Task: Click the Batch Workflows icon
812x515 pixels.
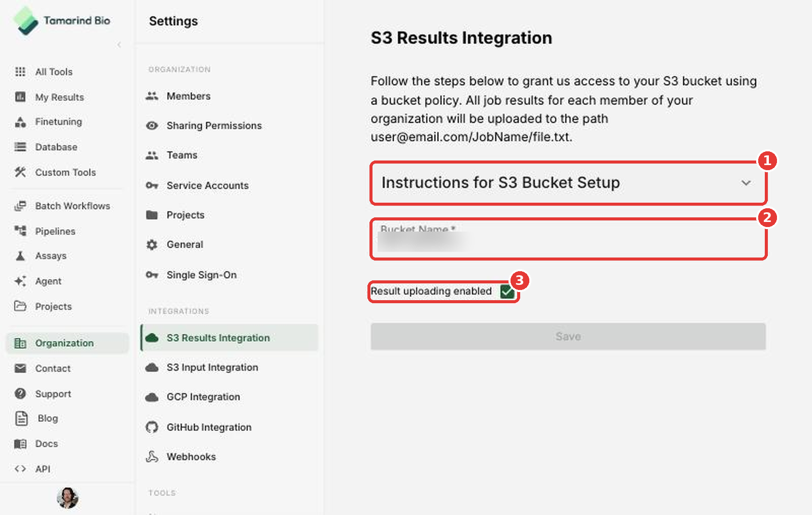Action: tap(20, 206)
